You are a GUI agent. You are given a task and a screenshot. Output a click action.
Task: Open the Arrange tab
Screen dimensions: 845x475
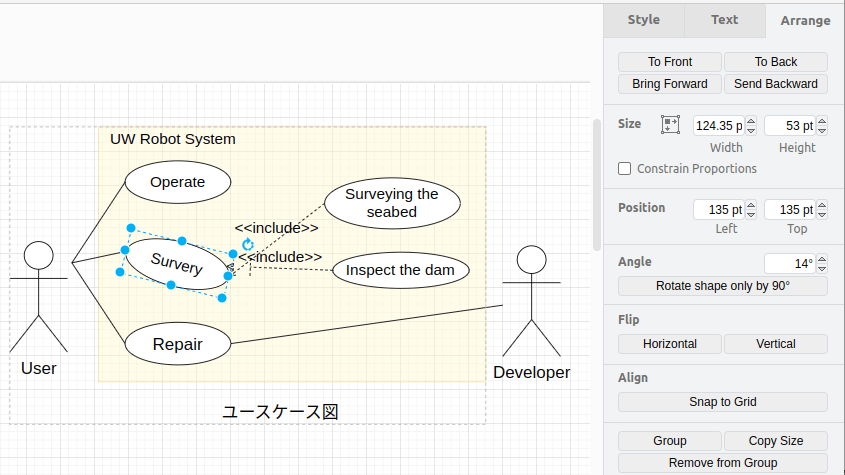coord(805,20)
